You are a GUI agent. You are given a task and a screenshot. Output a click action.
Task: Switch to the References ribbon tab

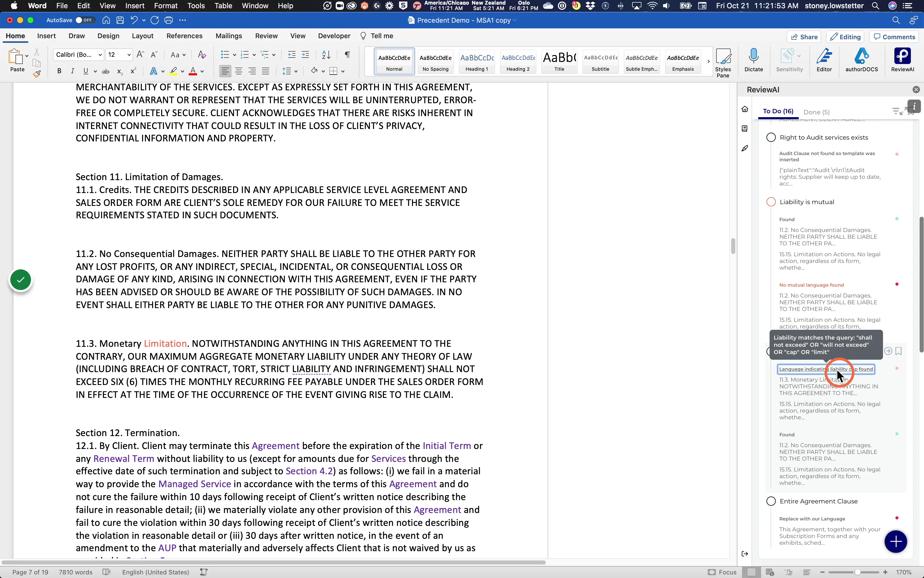184,36
